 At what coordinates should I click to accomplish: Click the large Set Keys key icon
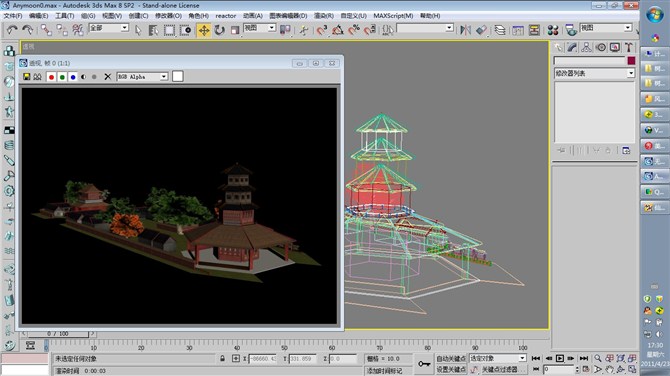tap(424, 364)
